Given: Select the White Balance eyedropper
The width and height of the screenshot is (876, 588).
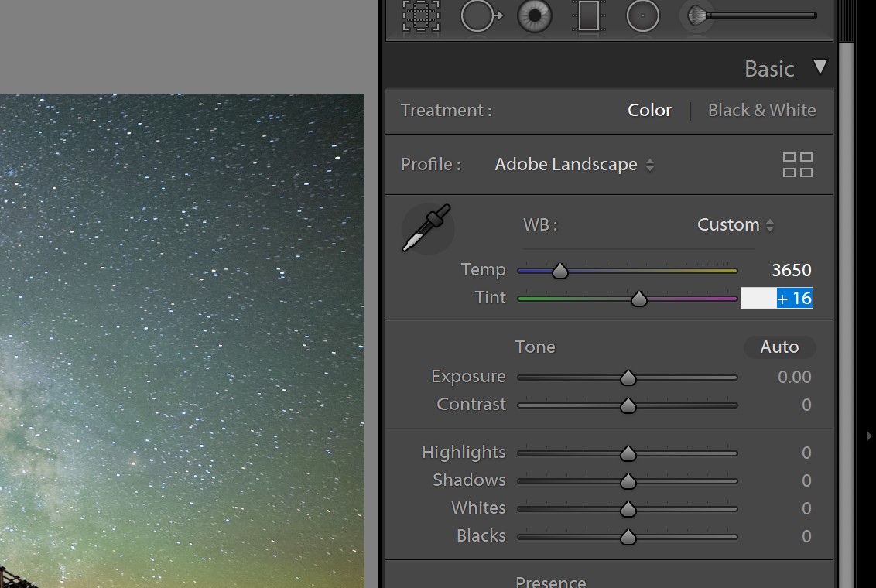Looking at the screenshot, I should pos(427,228).
